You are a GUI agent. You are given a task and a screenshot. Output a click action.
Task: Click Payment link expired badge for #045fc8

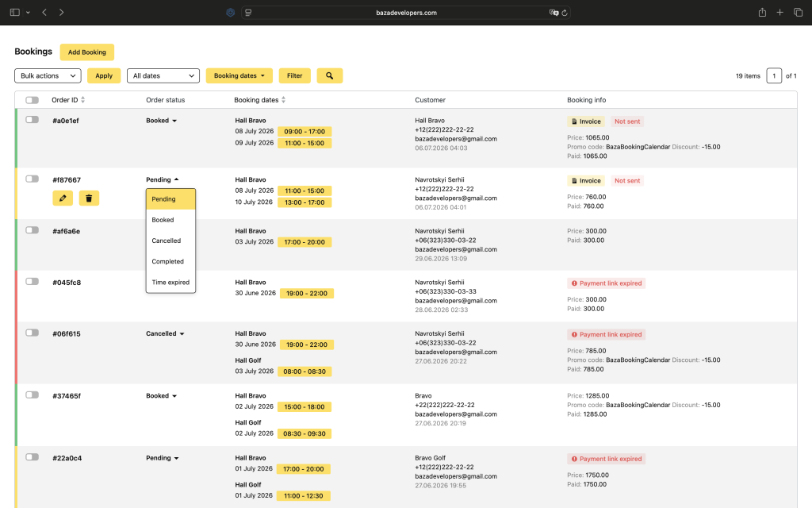pyautogui.click(x=606, y=283)
